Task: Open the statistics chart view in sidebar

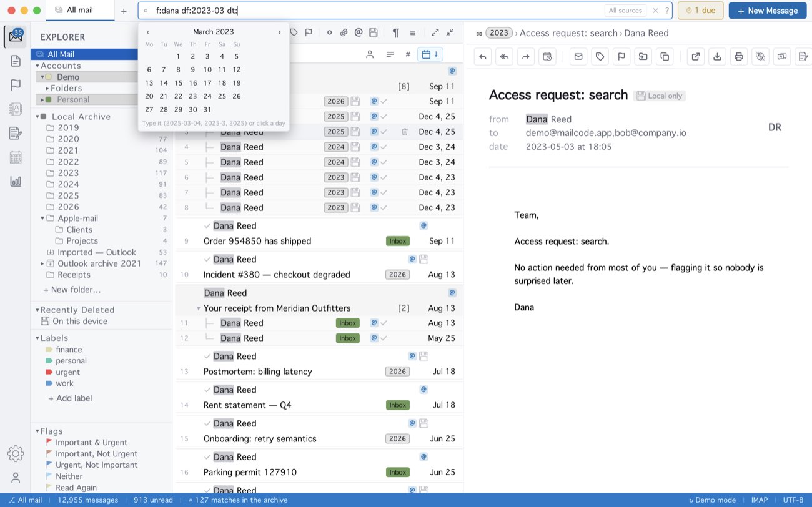Action: (x=16, y=181)
